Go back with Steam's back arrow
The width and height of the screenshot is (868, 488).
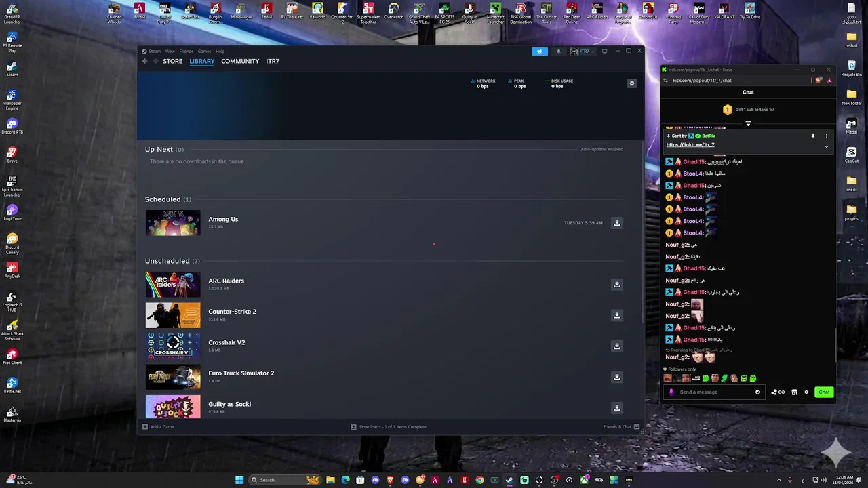click(x=144, y=61)
